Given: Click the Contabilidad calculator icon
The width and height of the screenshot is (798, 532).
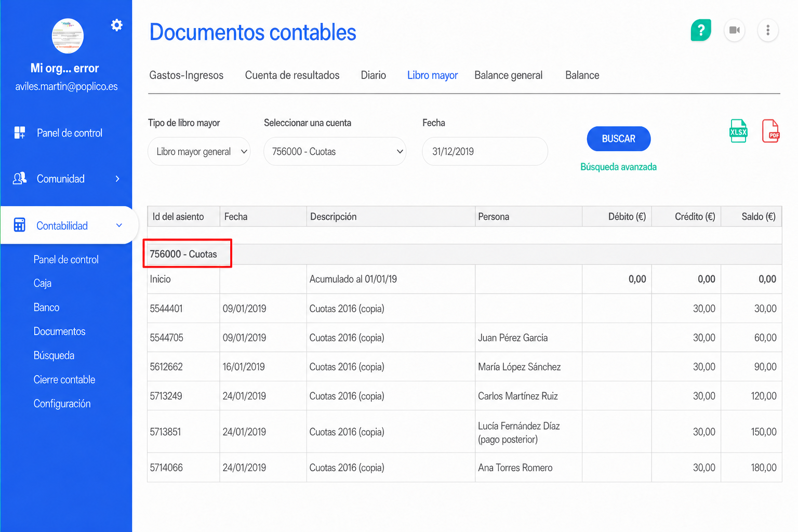Looking at the screenshot, I should pos(20,225).
